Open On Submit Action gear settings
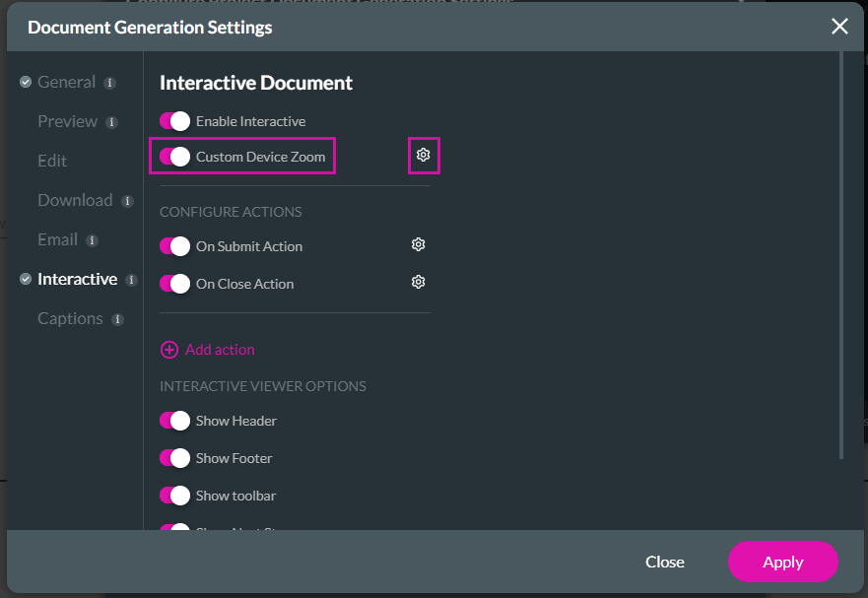This screenshot has height=598, width=868. 418,244
